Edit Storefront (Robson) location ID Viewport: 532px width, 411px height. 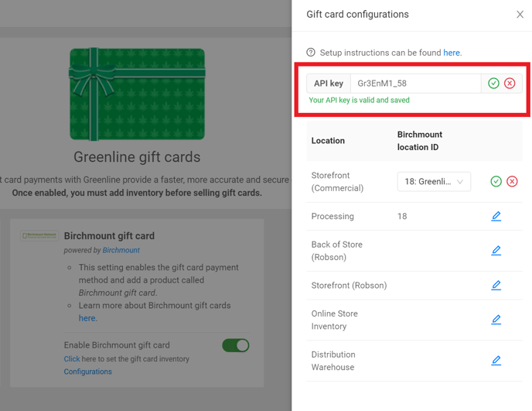pyautogui.click(x=496, y=286)
